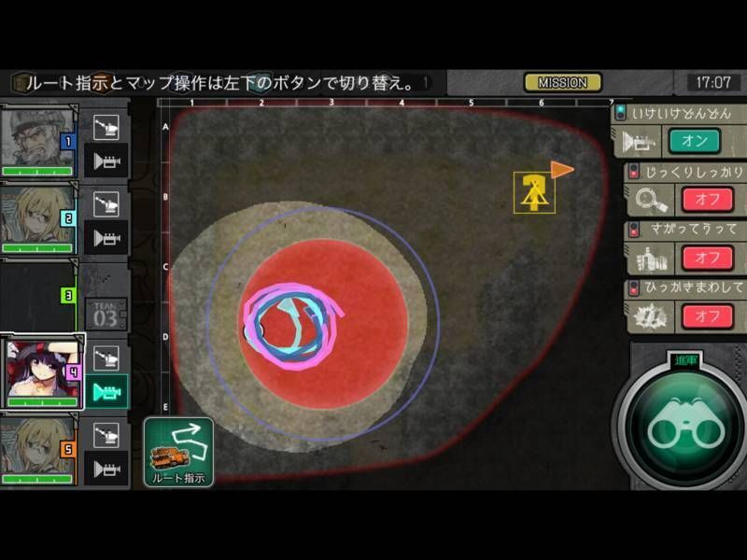Click team 4 tank cannon icon
Screen dimensions: 747x560
[x=106, y=358]
